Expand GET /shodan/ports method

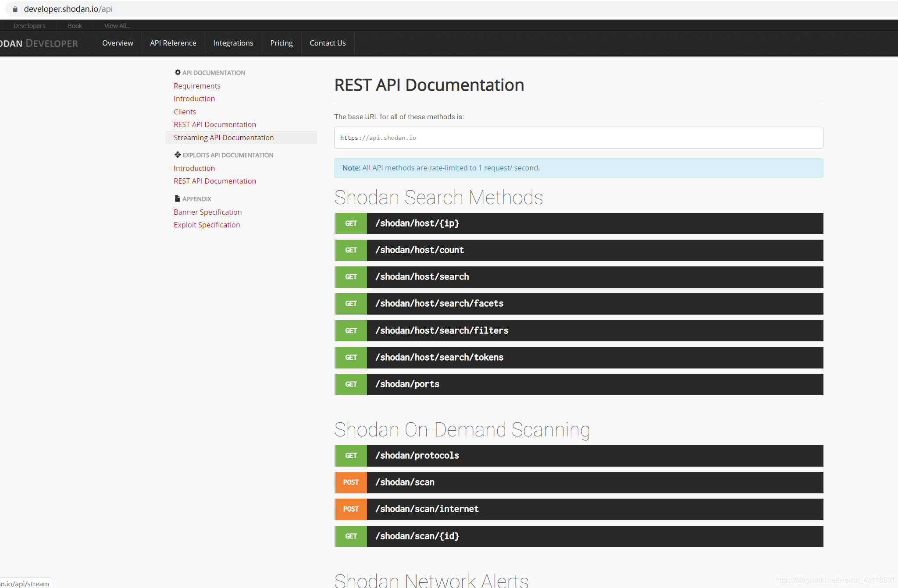[x=579, y=384]
